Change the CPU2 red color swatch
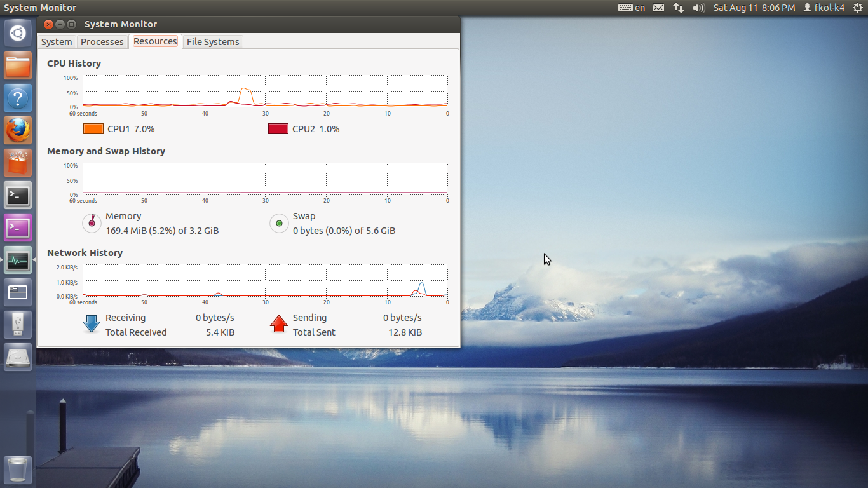 point(278,129)
